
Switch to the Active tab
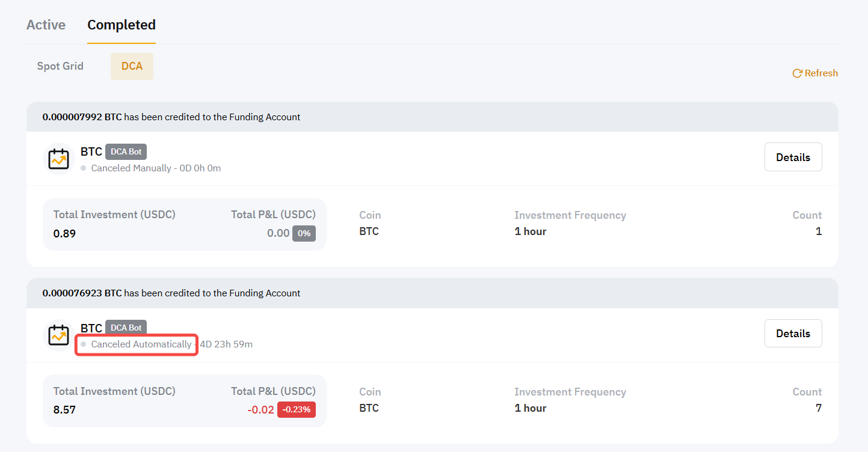click(x=46, y=25)
